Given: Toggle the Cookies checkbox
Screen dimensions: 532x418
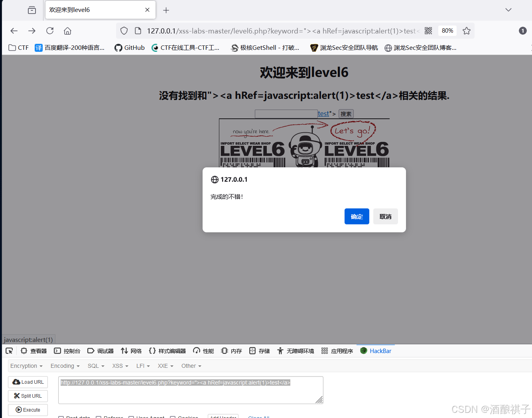Looking at the screenshot, I should tap(173, 417).
